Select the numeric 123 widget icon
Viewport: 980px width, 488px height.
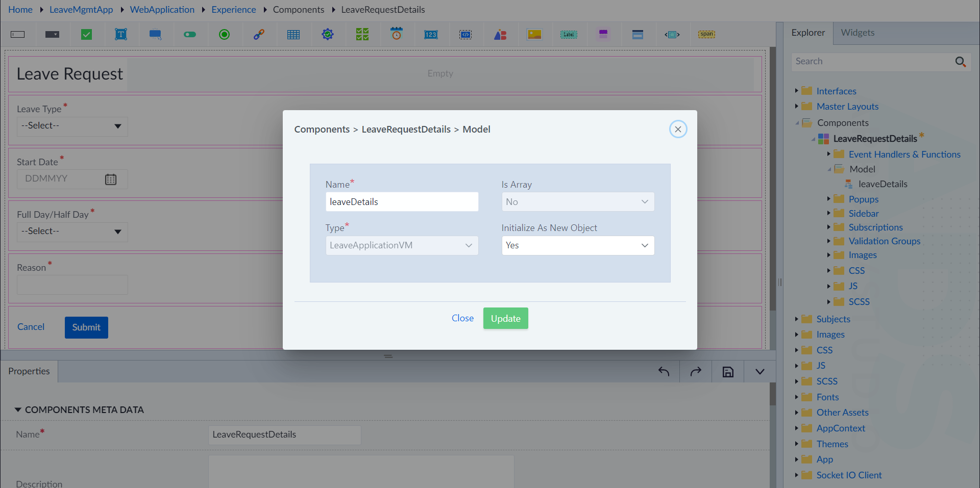tap(431, 35)
